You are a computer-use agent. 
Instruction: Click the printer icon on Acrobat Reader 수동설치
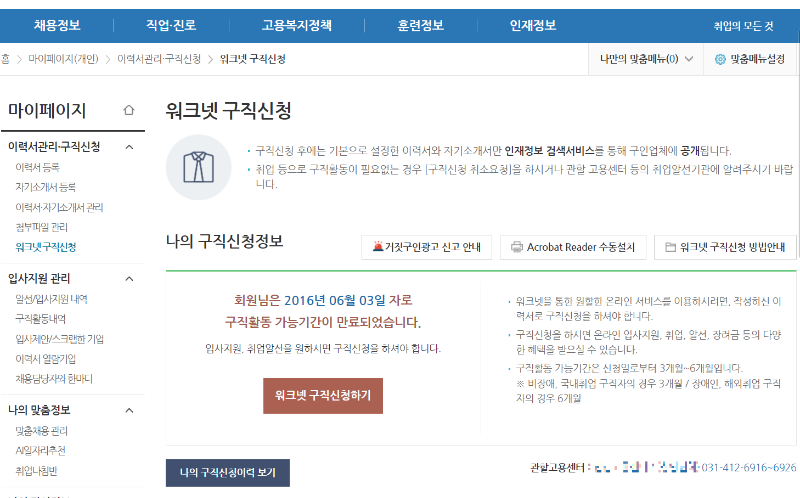coord(517,247)
